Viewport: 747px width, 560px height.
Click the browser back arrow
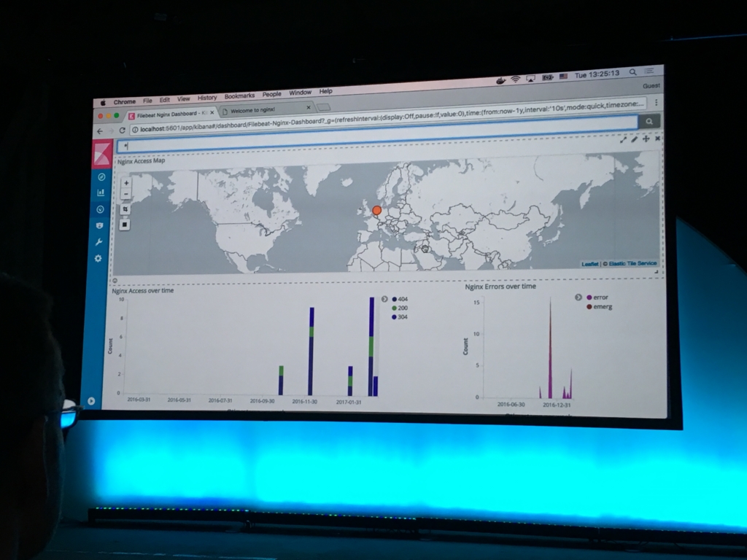(99, 131)
